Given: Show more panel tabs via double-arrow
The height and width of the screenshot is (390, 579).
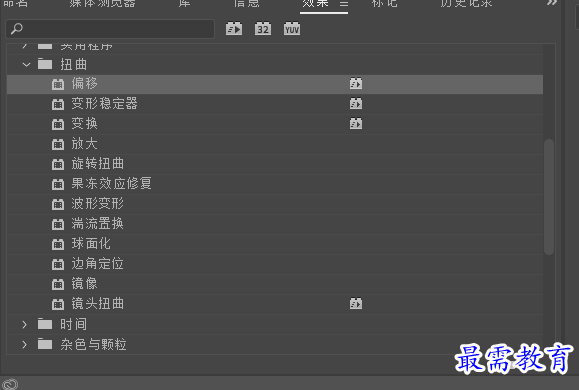Looking at the screenshot, I should [552, 3].
